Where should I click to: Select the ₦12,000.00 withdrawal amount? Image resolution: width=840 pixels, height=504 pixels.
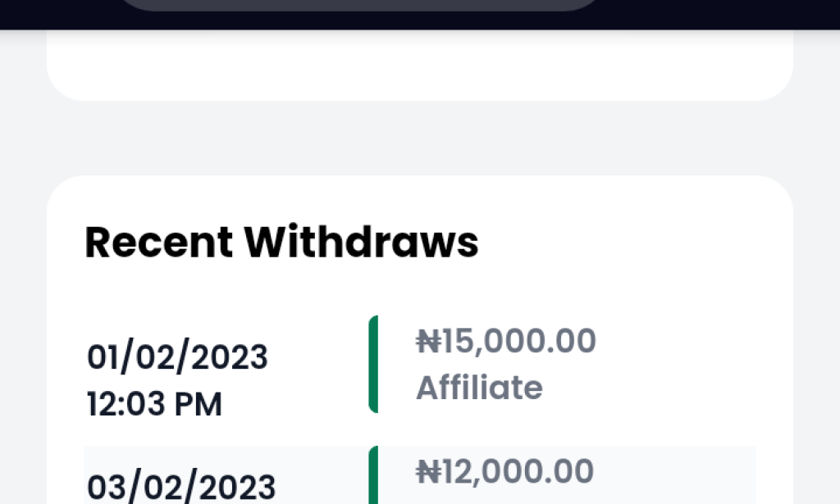coord(503,470)
